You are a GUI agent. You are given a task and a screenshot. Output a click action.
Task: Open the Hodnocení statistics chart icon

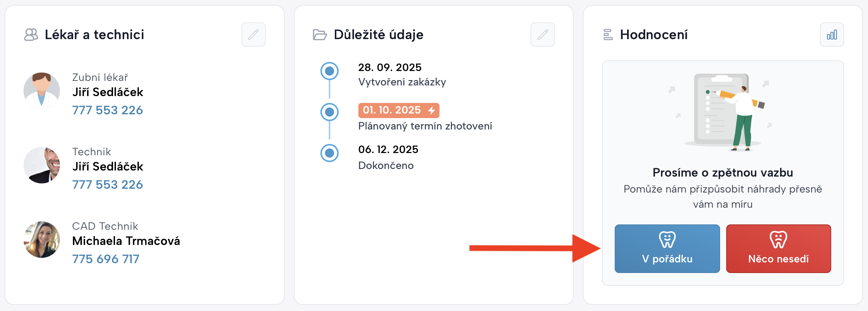coord(832,35)
